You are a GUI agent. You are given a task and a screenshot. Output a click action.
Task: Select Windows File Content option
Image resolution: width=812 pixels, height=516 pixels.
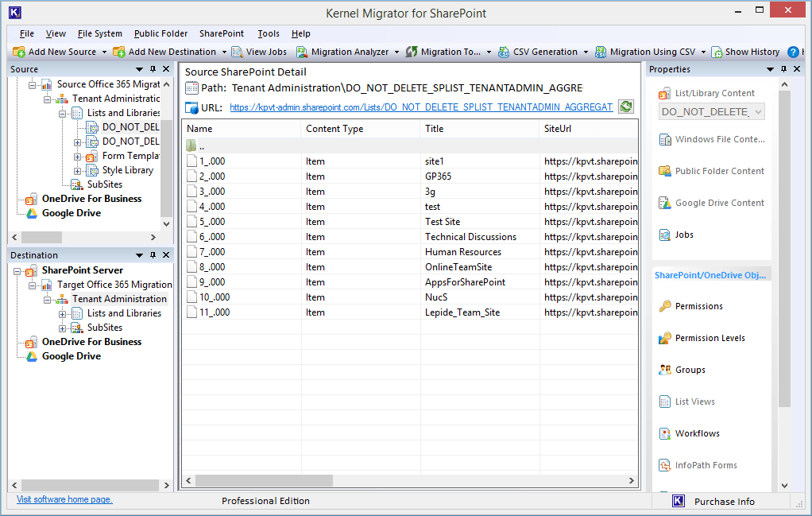[x=712, y=139]
